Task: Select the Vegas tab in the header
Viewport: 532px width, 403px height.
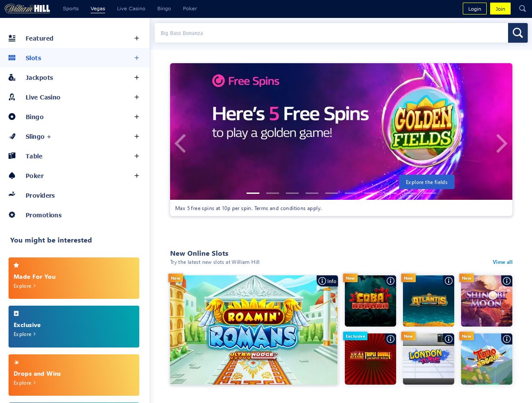Action: [x=98, y=9]
